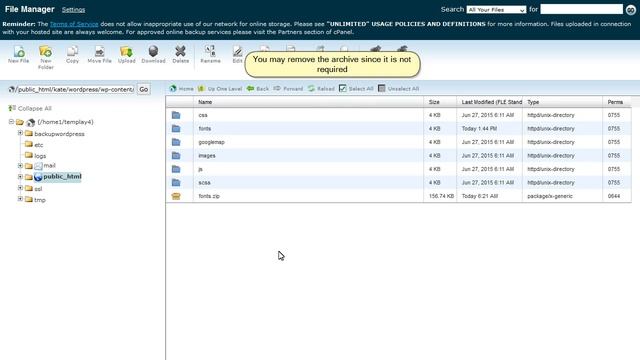Select the scss folder row
Image resolution: width=640 pixels, height=360 pixels.
pyautogui.click(x=398, y=182)
